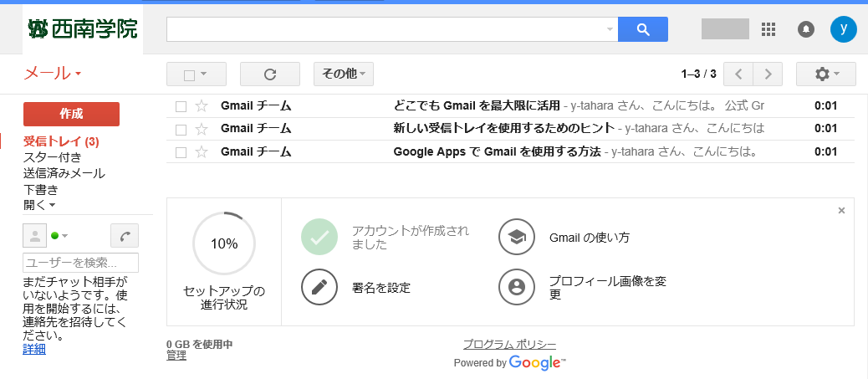Click graduation cap icon for Gmail の使い方
The image size is (868, 379).
(517, 237)
